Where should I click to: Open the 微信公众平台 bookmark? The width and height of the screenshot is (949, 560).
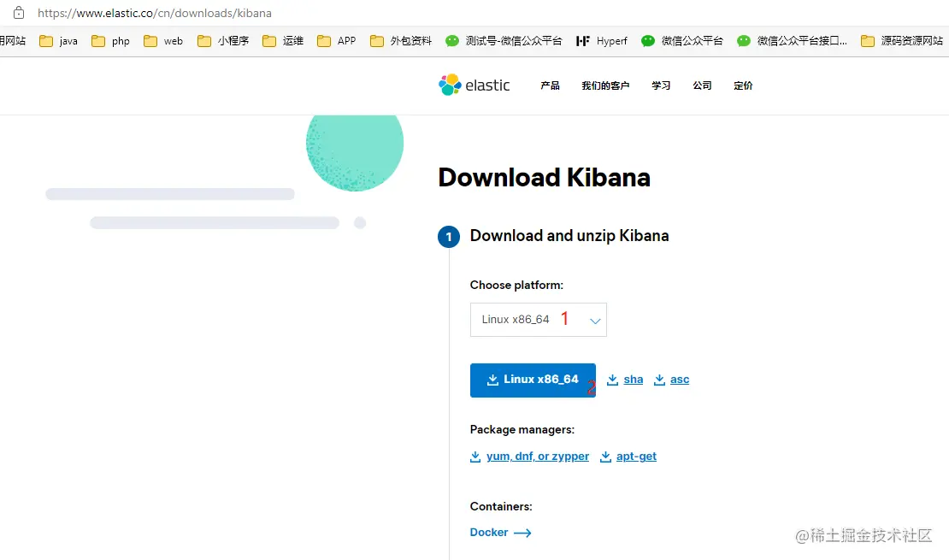682,40
